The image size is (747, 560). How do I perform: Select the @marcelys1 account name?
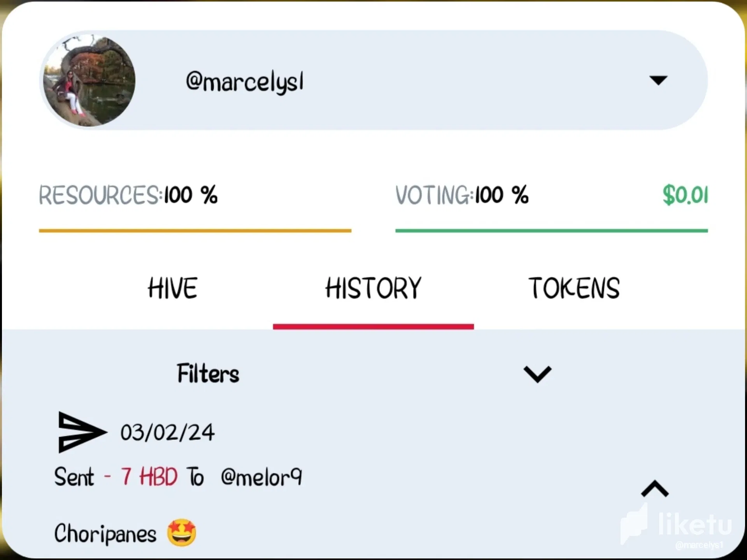(244, 82)
